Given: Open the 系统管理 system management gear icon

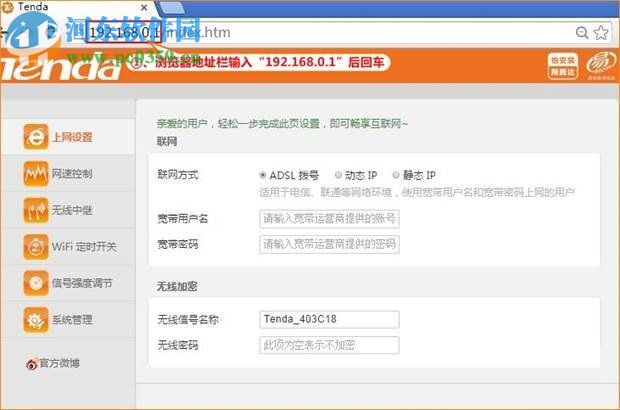Looking at the screenshot, I should tap(36, 319).
